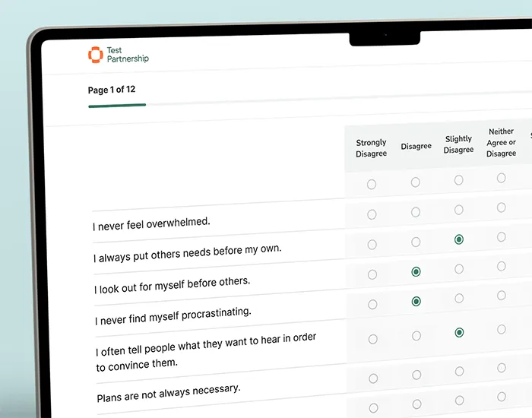Select Strongly Disagree for 'I look out for myself'
The image size is (532, 418).
point(372,274)
